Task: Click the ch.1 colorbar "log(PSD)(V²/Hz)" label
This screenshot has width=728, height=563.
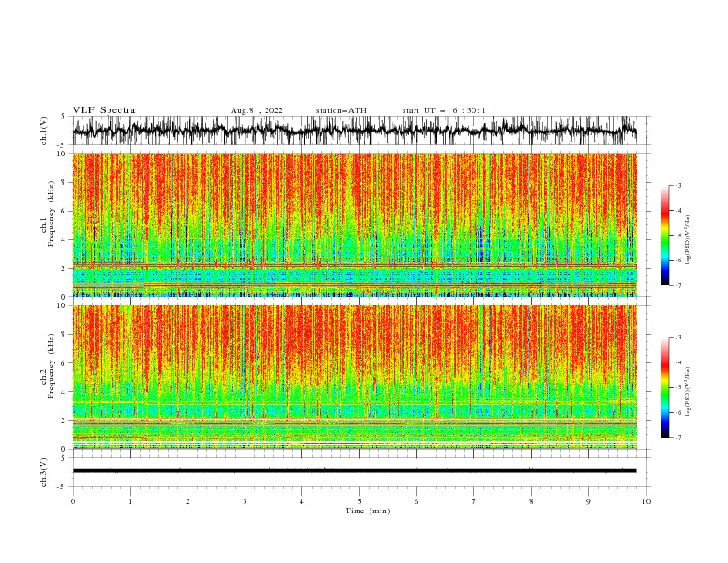Action: 688,240
